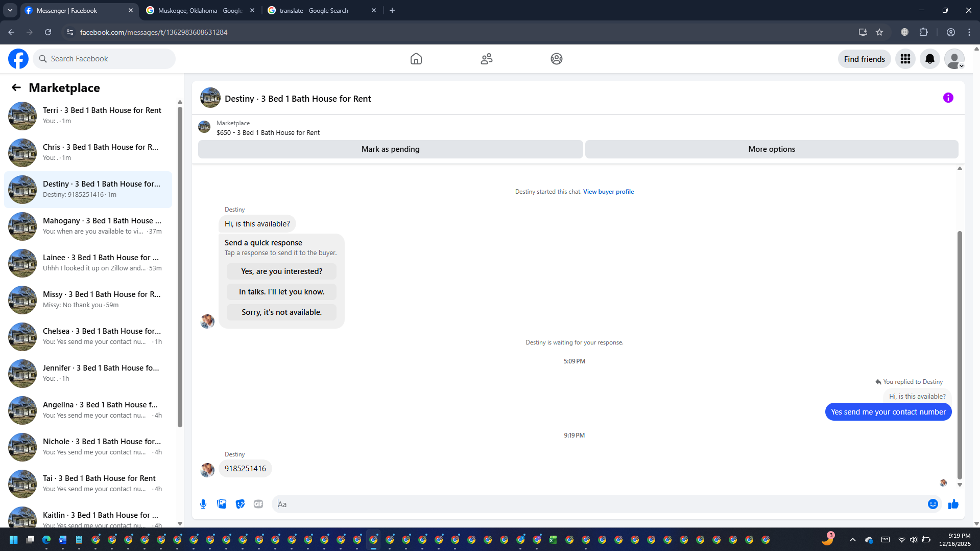Open Chris's conversation in chat list

pyautogui.click(x=88, y=153)
